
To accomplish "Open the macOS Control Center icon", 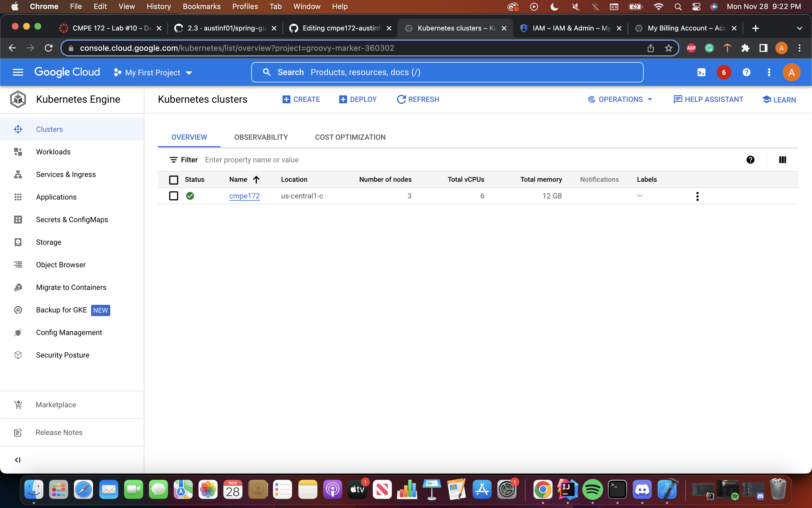I will (x=696, y=6).
